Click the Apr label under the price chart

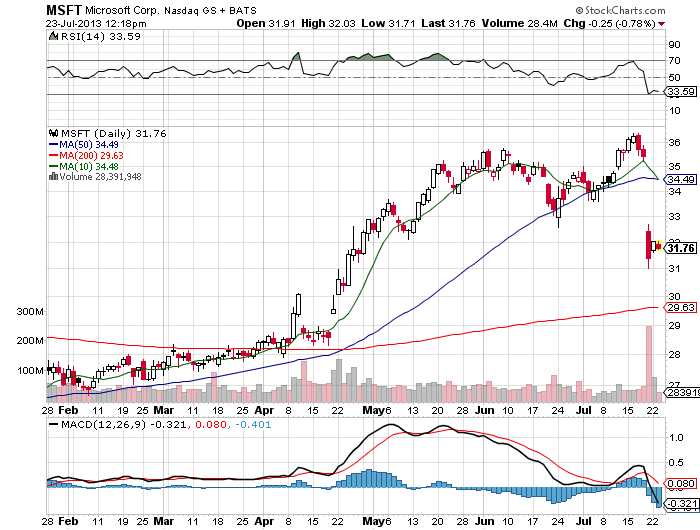pos(264,410)
